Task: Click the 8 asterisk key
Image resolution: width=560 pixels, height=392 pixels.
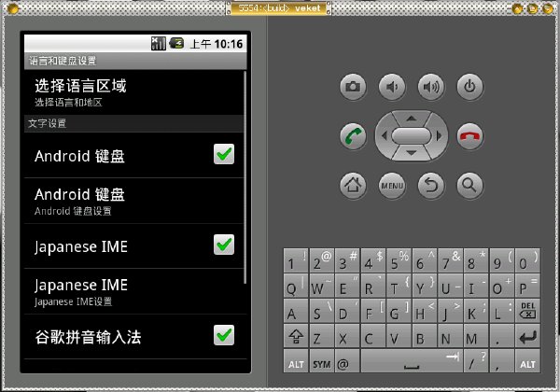Action: click(x=476, y=260)
